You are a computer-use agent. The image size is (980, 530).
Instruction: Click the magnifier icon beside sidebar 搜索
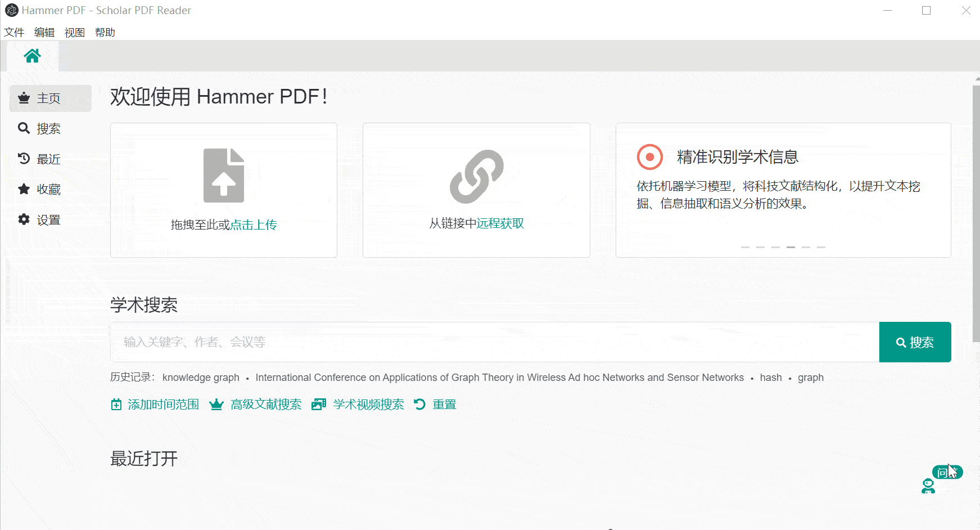point(24,128)
